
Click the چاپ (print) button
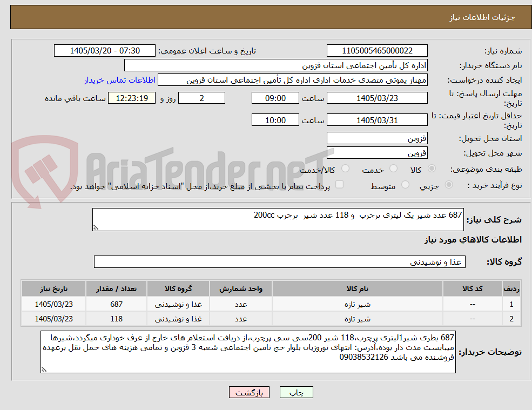tap(296, 392)
